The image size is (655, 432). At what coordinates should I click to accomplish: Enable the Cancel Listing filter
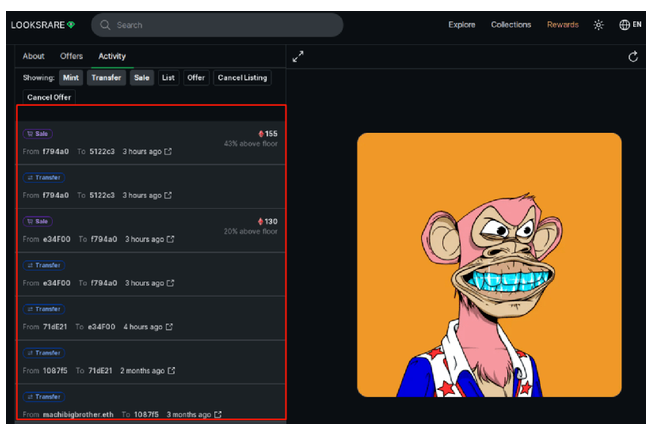[x=242, y=78]
